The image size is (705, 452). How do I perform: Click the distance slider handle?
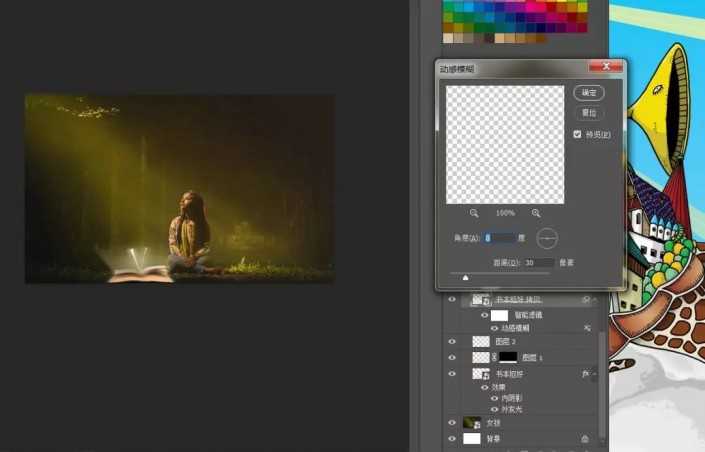(x=465, y=277)
